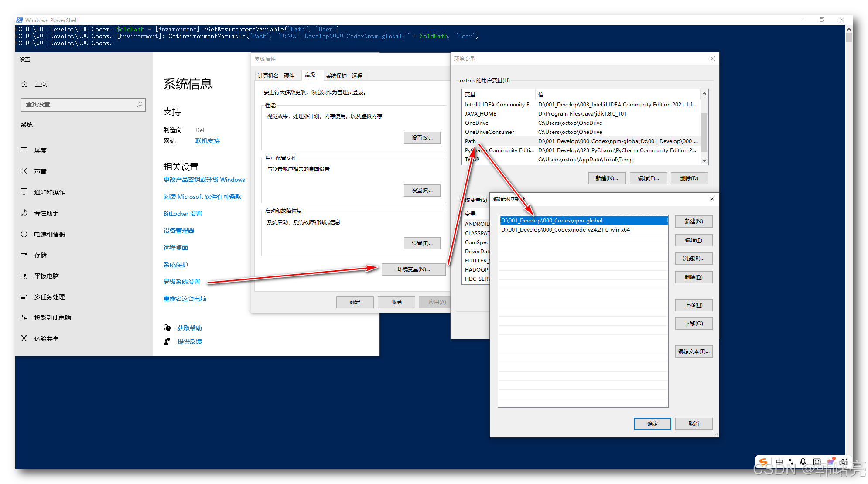Viewport: 868px width, 484px height.
Task: Open 体验共享 shared experiences icon
Action: (x=24, y=338)
